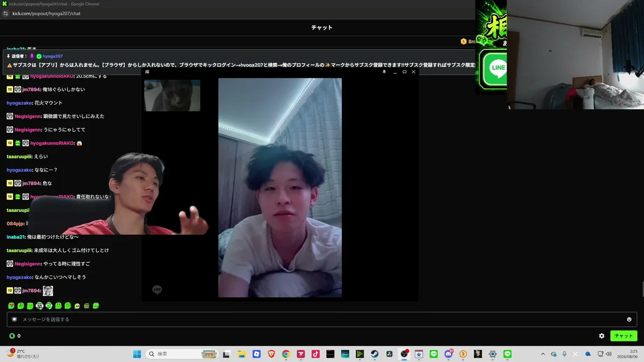Send message with green チャット button

coord(623,336)
